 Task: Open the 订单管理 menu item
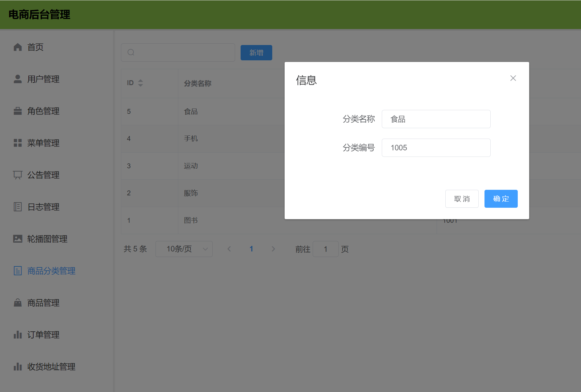click(57, 335)
